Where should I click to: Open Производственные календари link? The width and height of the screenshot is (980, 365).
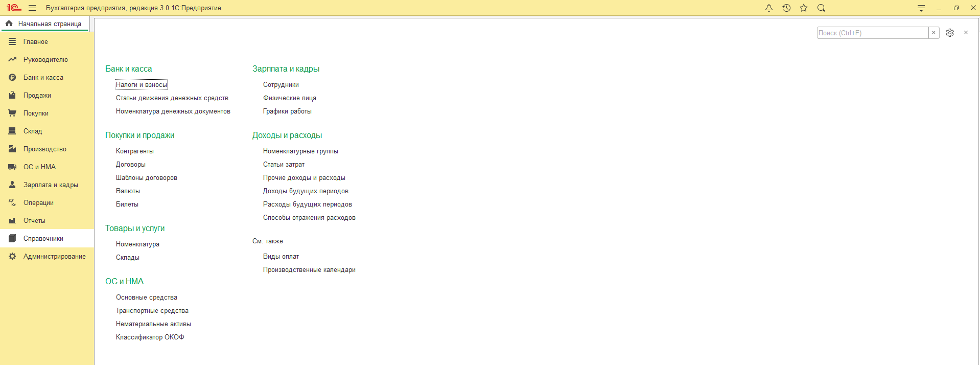pos(309,270)
